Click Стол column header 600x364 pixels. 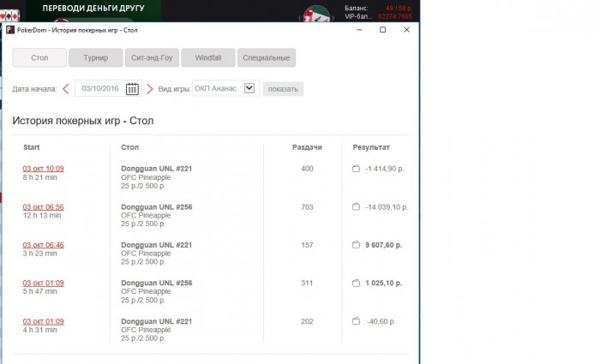[x=130, y=147]
